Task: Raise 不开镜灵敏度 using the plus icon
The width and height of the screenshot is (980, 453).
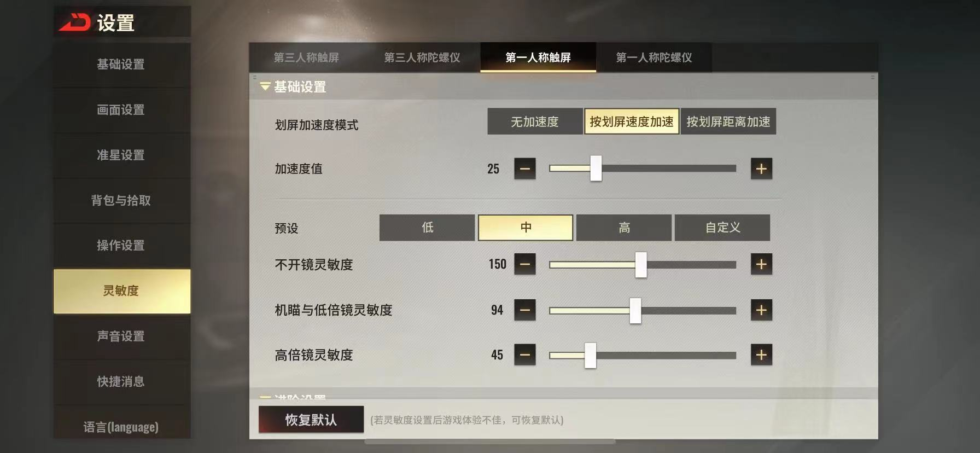Action: point(761,264)
